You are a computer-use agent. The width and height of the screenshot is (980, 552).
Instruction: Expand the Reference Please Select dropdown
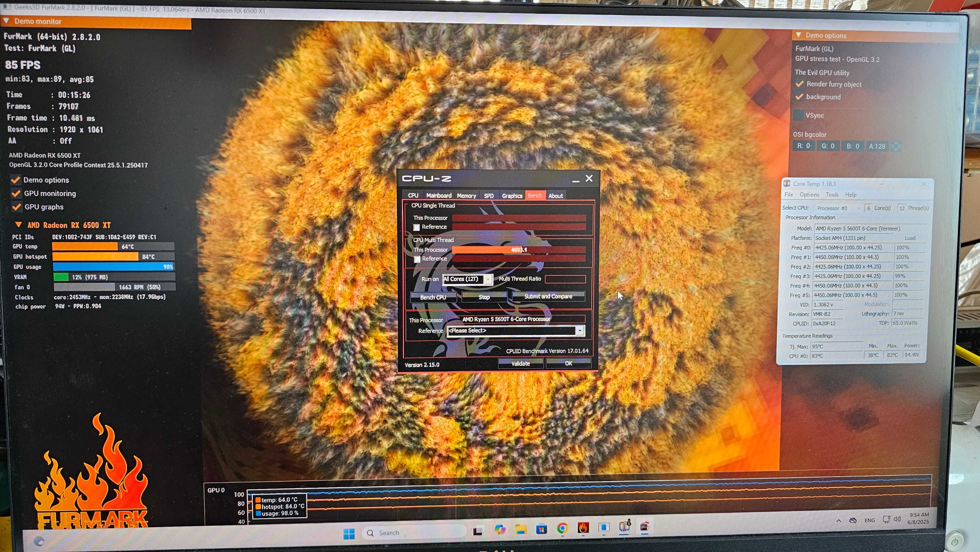click(x=515, y=330)
